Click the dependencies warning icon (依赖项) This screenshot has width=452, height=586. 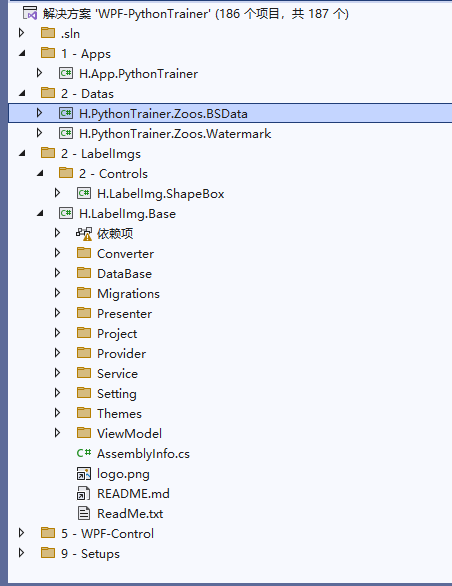tap(84, 233)
